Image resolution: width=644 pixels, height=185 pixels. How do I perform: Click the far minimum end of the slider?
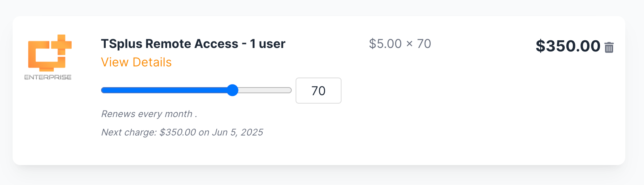[x=102, y=90]
